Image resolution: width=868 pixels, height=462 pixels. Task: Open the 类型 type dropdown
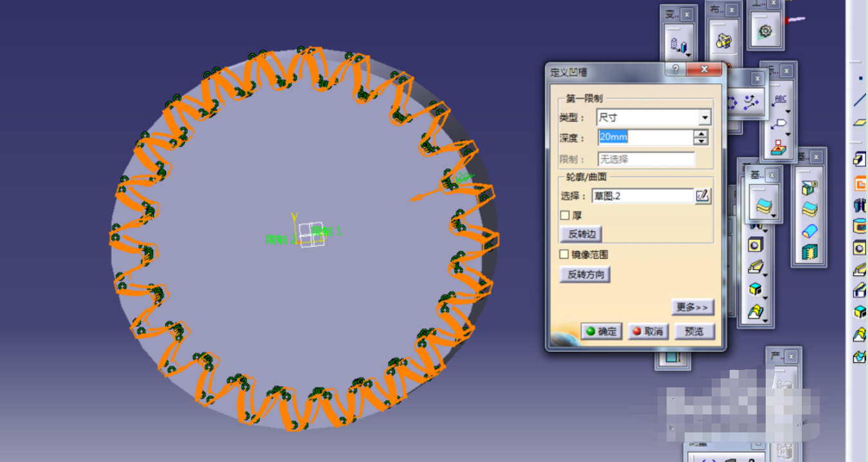tap(705, 118)
